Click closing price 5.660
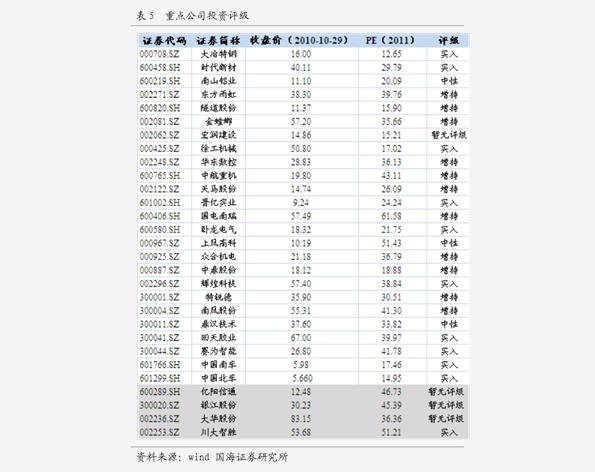 pos(302,378)
